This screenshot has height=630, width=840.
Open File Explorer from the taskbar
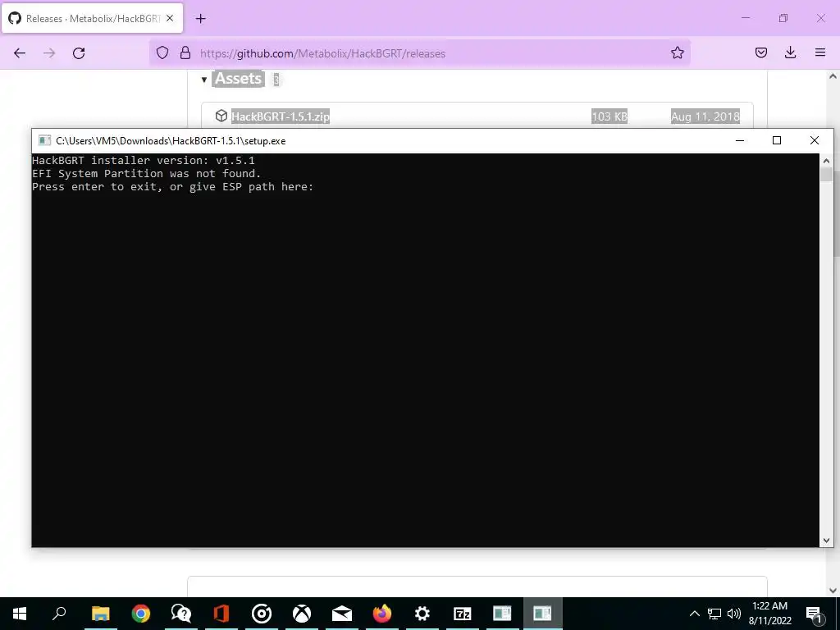tap(100, 614)
